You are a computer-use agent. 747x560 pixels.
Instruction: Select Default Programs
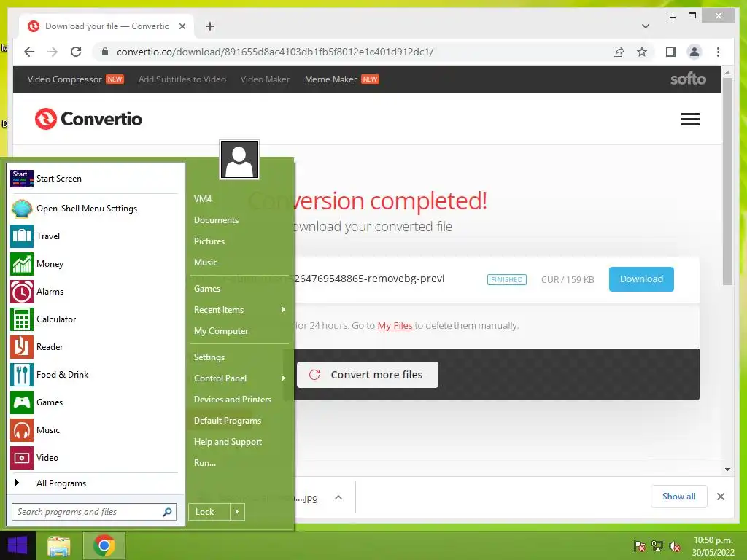pyautogui.click(x=228, y=421)
